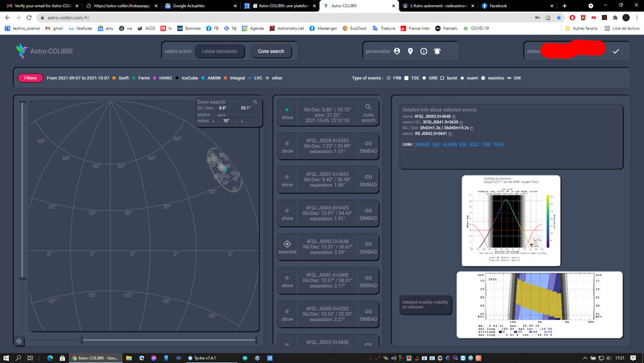Copy the RA / Dec coordinates

[472, 128]
